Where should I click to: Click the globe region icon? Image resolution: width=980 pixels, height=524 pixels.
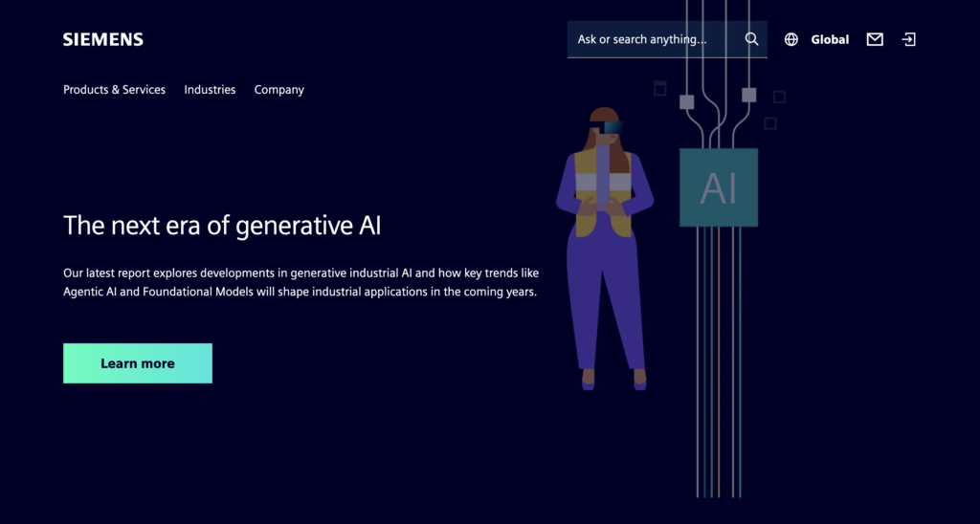pos(791,39)
